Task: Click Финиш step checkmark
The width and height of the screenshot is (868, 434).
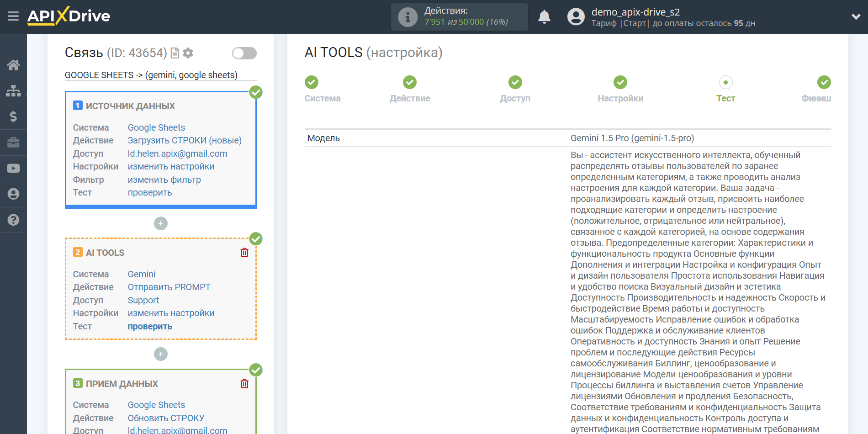Action: (824, 82)
